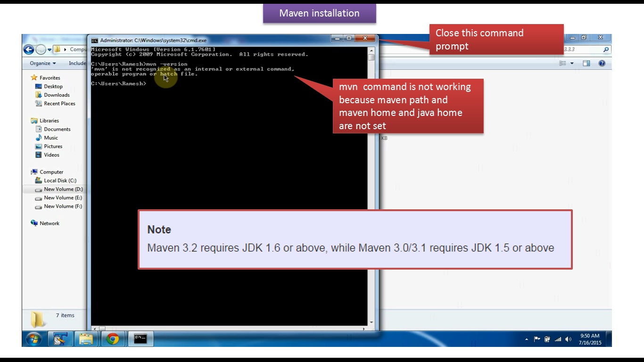The width and height of the screenshot is (644, 362).
Task: Open the Windows Explorer taskbar icon
Action: coord(86,338)
